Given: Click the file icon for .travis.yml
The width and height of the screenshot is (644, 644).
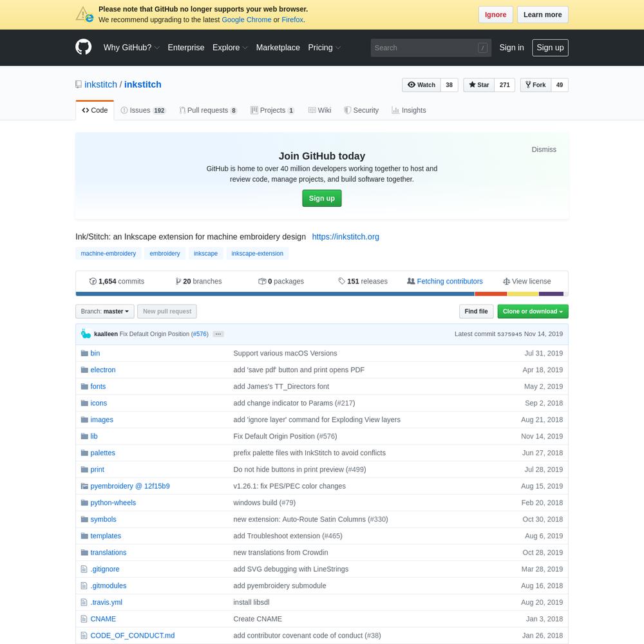Looking at the screenshot, I should click(84, 602).
